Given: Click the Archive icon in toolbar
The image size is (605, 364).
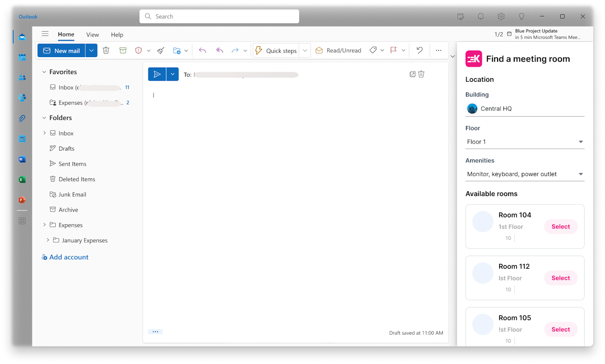Looking at the screenshot, I should tap(123, 51).
